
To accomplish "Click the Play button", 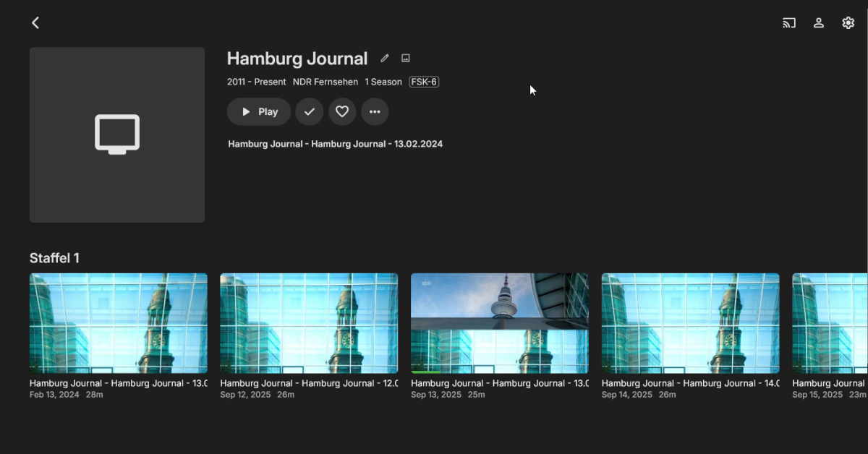I will [259, 112].
